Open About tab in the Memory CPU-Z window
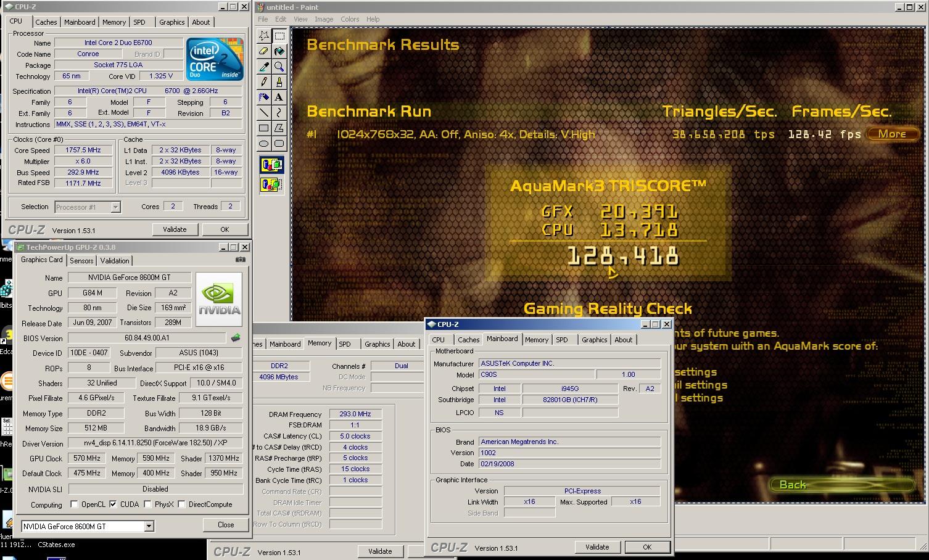The width and height of the screenshot is (929, 560). click(406, 344)
